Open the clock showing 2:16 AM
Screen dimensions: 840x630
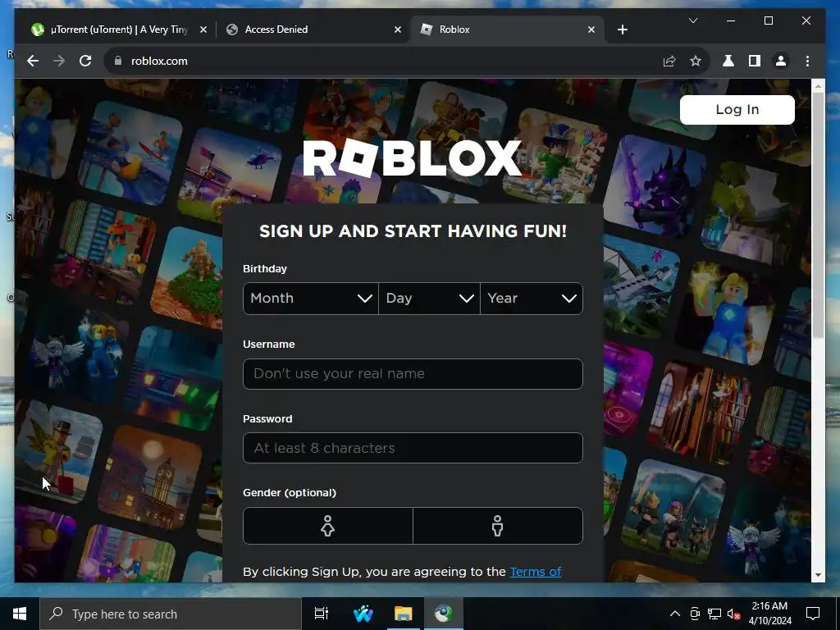coord(769,614)
